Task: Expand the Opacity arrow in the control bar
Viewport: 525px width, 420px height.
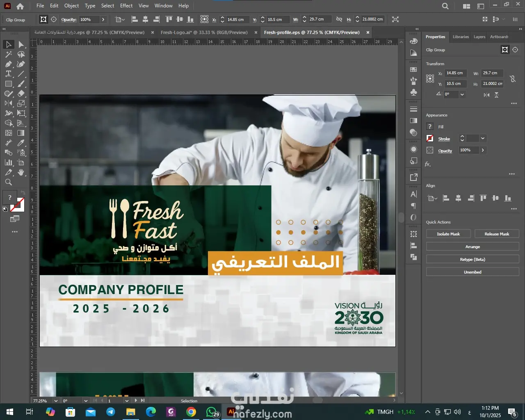Action: (103, 19)
